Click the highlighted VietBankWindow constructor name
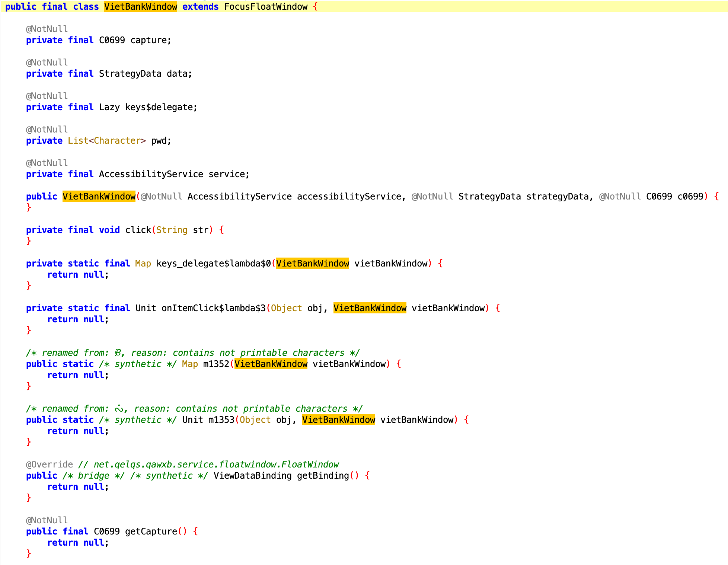 pyautogui.click(x=99, y=197)
